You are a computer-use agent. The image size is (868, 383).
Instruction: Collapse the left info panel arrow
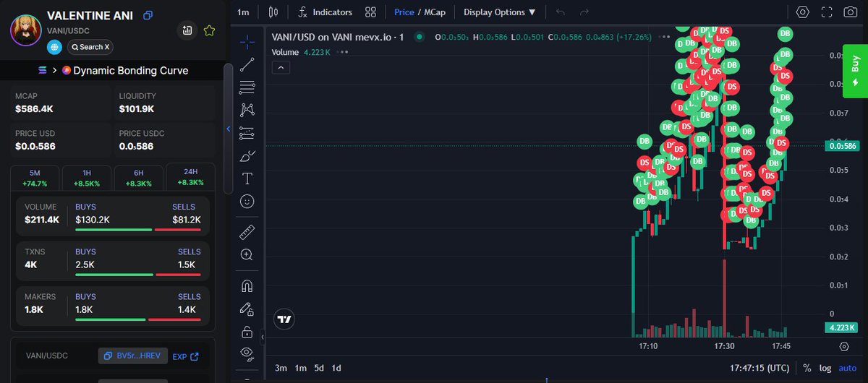click(x=229, y=129)
